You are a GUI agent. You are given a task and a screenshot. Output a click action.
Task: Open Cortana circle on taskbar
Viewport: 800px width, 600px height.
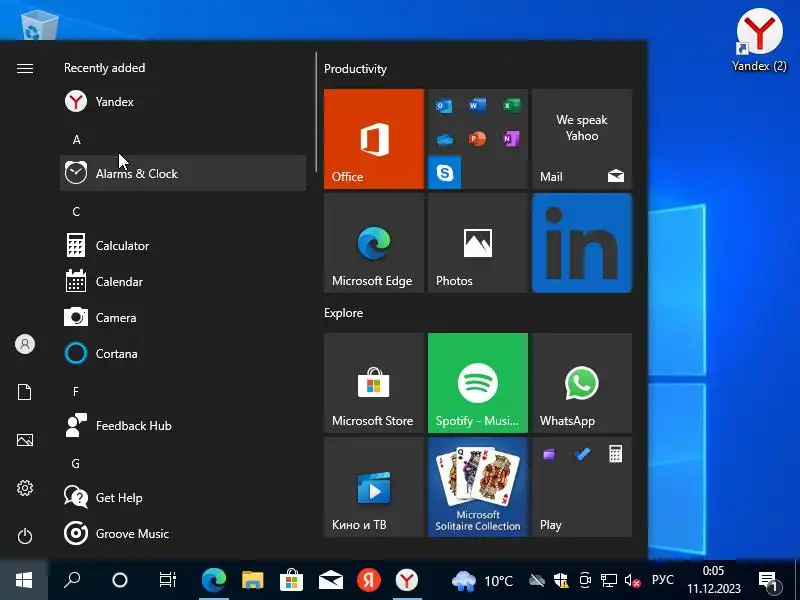coord(120,580)
